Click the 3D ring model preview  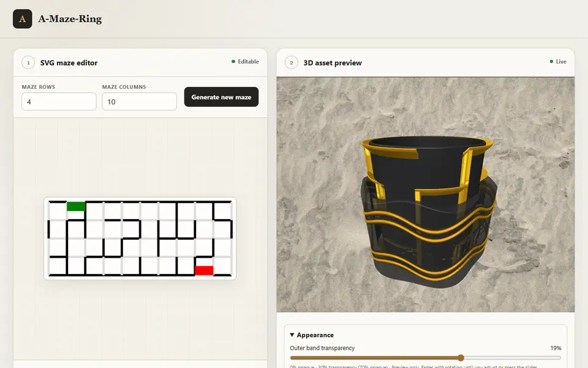428,212
